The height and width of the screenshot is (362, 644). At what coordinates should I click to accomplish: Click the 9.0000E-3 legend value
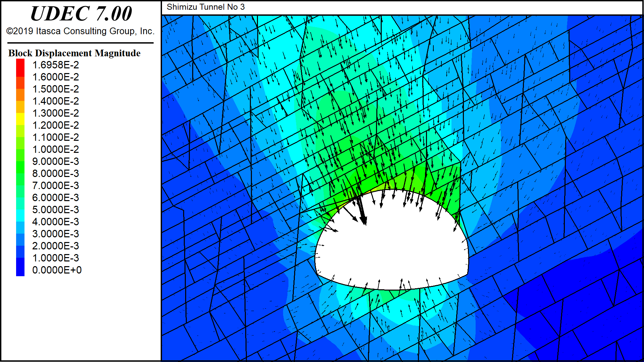56,162
